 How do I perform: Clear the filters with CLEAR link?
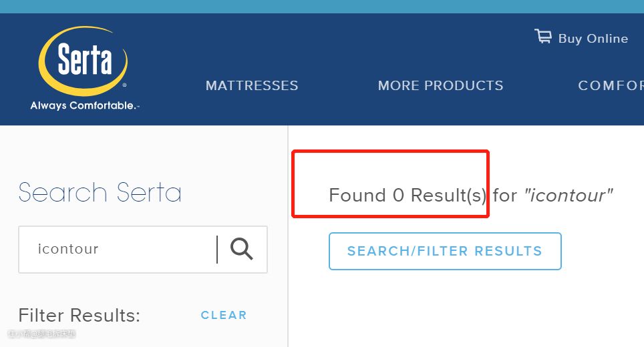tap(224, 315)
